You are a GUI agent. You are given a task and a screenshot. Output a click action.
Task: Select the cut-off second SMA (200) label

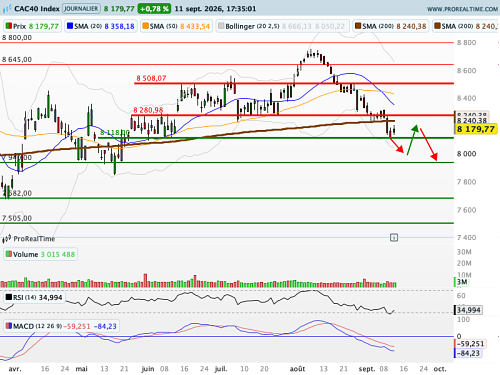[466, 26]
